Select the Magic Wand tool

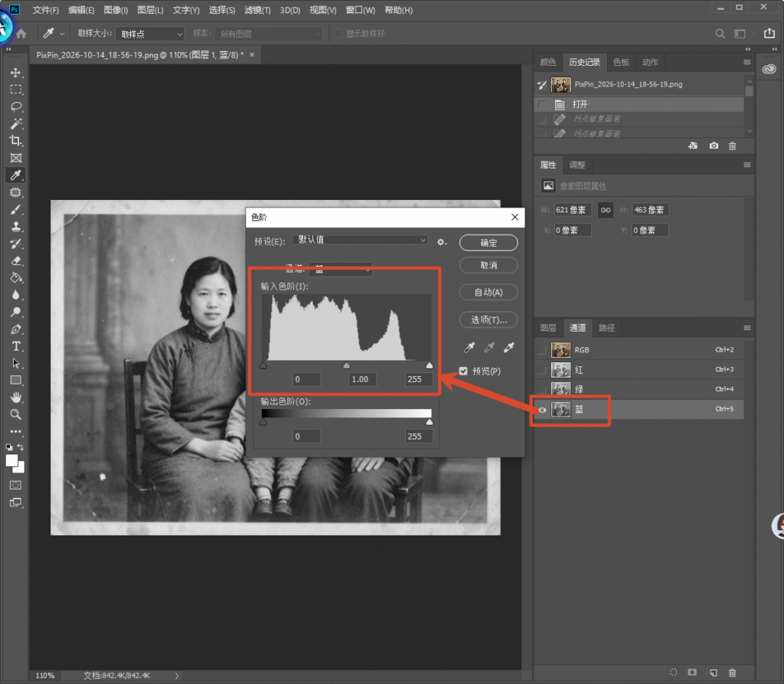tap(16, 123)
